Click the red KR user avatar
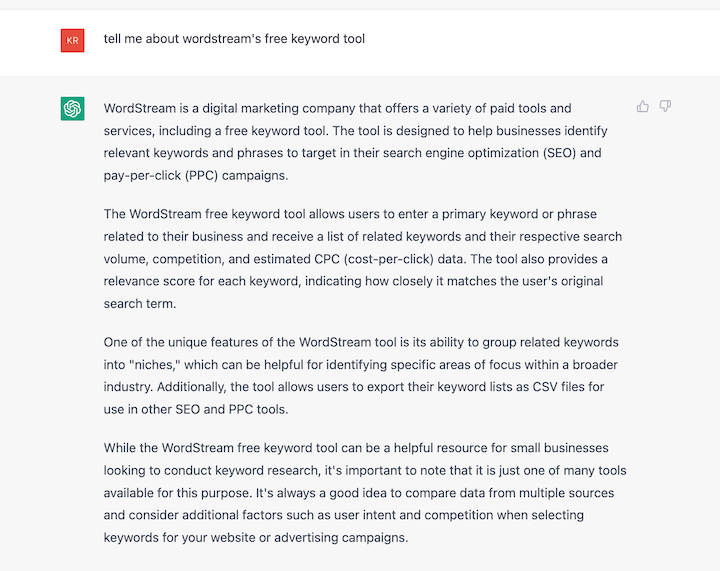 click(72, 40)
